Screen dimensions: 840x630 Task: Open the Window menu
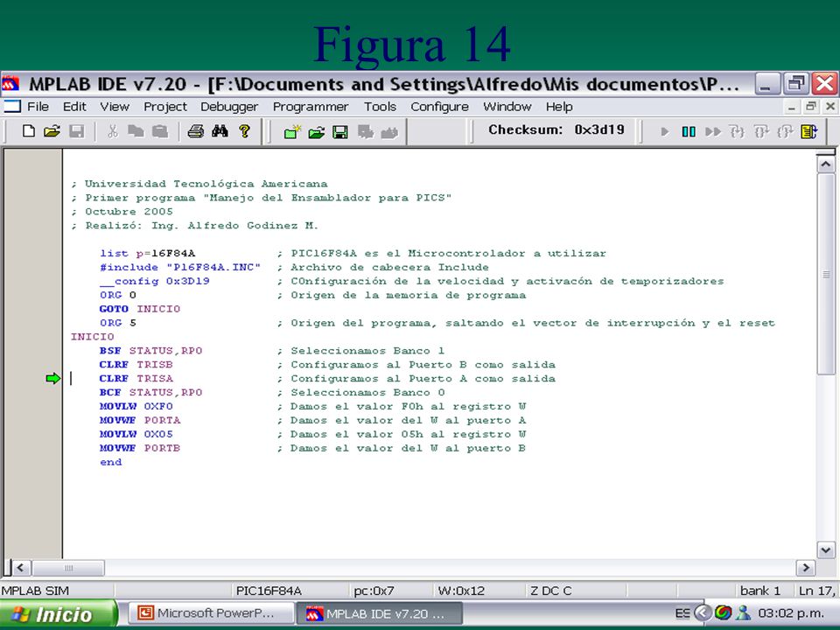coord(507,107)
